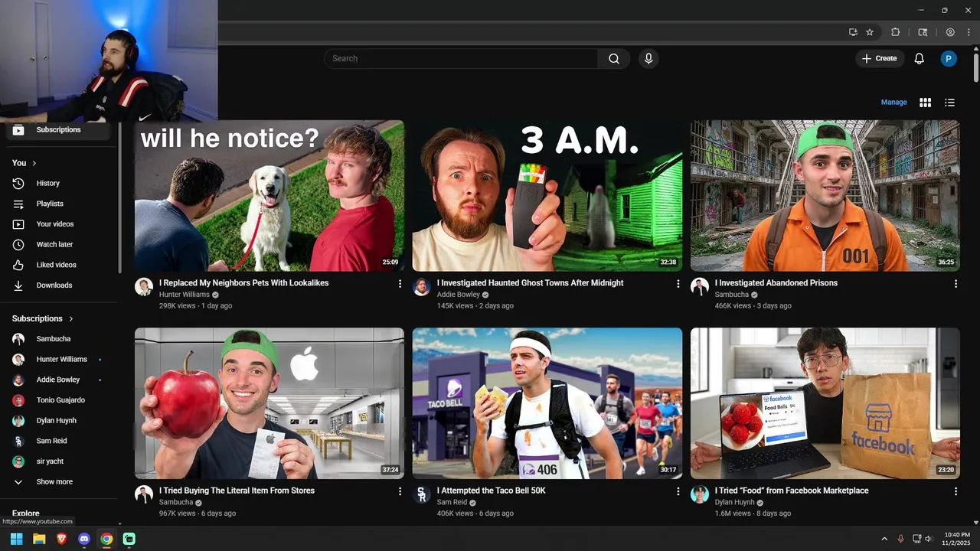The image size is (980, 551).
Task: Bookmark this page with the star icon
Action: 870,32
